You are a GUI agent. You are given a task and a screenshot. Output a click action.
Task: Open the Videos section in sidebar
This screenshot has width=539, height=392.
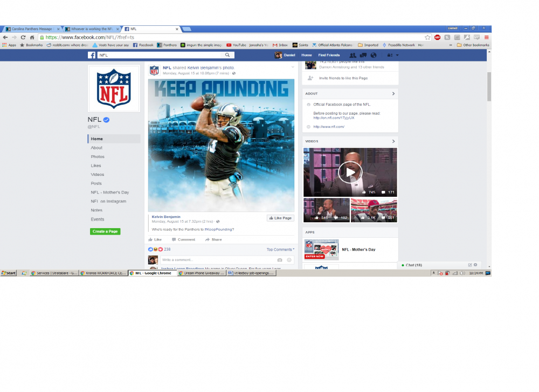point(97,175)
